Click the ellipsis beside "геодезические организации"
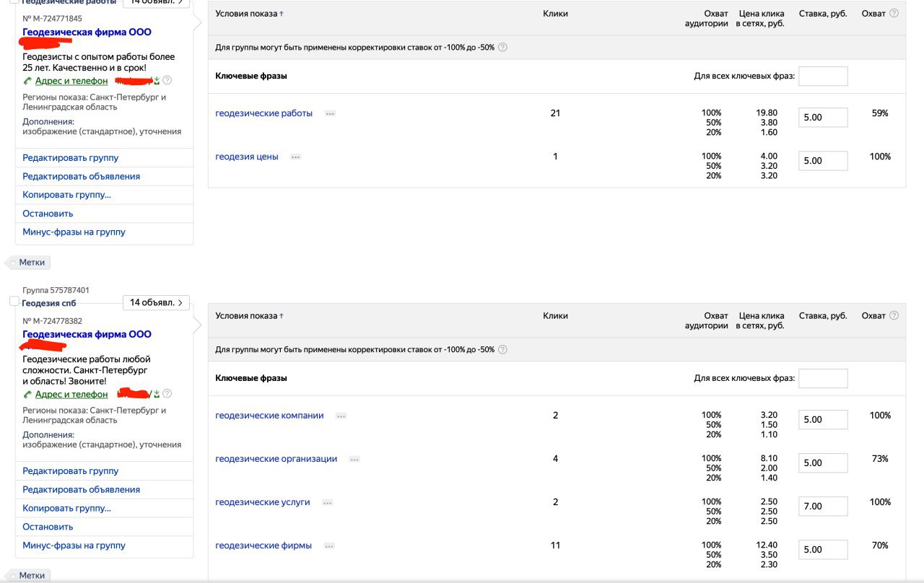The height and width of the screenshot is (583, 924). point(354,460)
